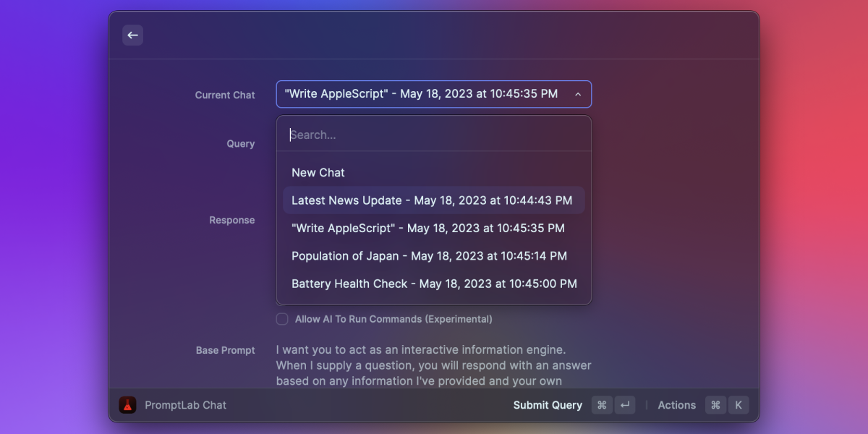Open the Actions menu
868x434 pixels.
tap(676, 405)
